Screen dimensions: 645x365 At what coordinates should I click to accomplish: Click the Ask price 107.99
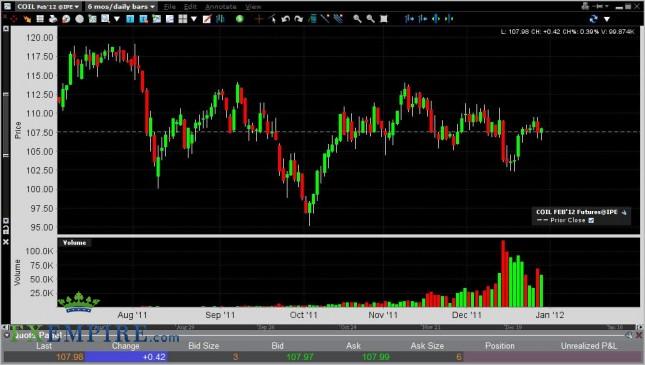coord(376,357)
